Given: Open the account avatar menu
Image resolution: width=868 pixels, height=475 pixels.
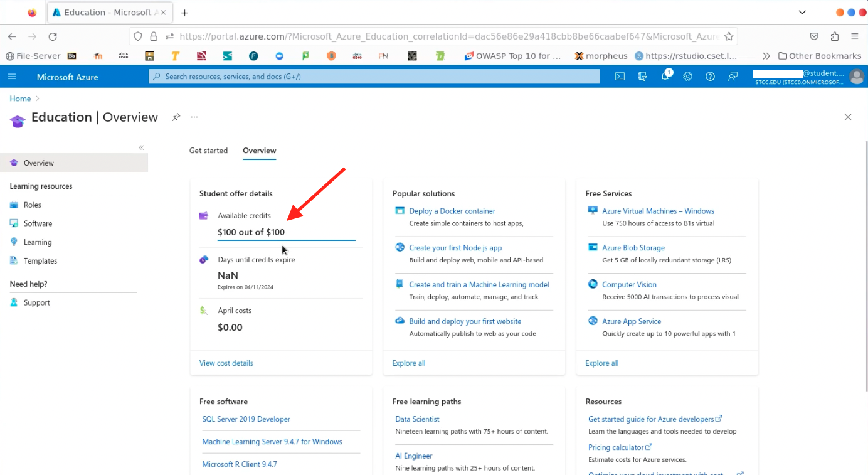Looking at the screenshot, I should tap(857, 77).
